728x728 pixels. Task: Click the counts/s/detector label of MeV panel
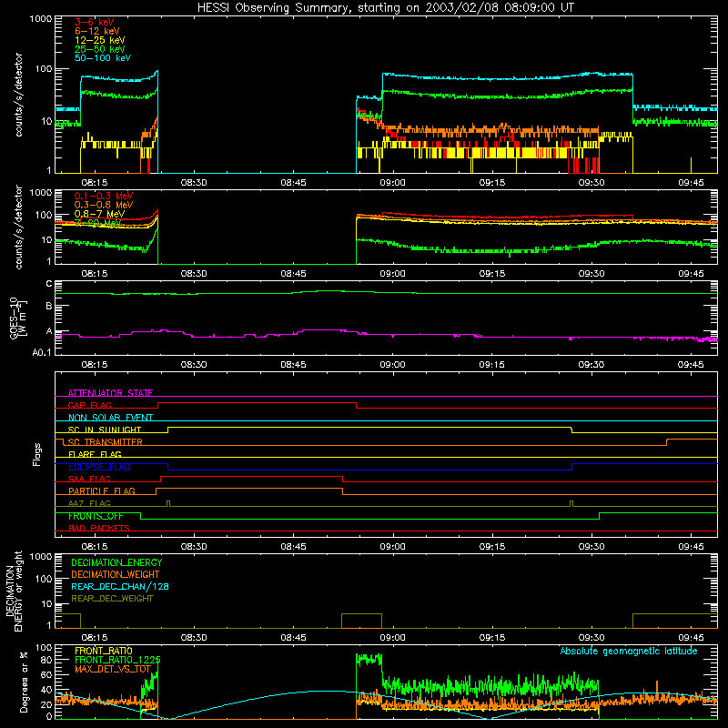click(18, 227)
